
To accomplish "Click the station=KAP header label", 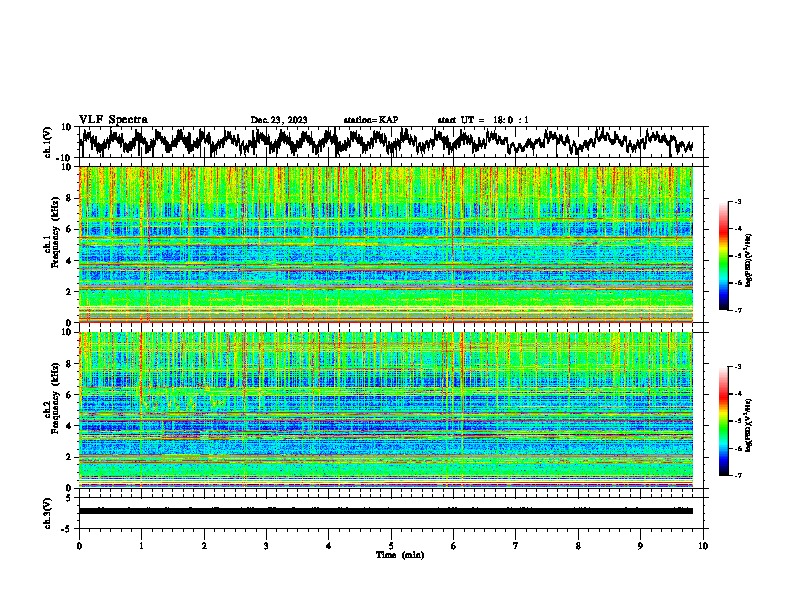I will [371, 120].
